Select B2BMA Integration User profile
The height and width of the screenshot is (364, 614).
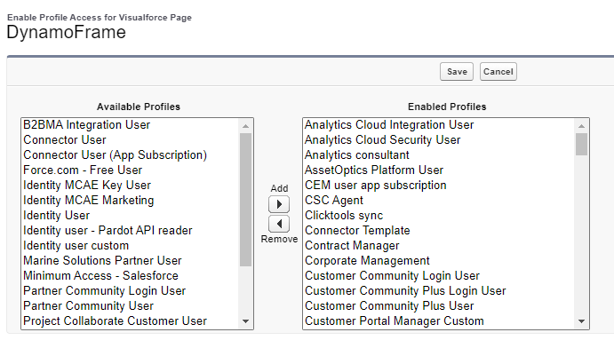point(87,125)
